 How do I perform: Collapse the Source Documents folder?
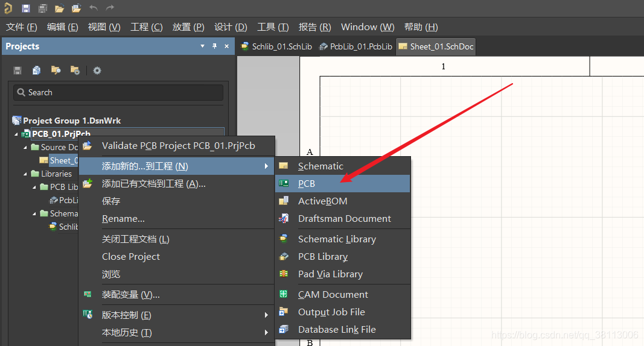(25, 147)
